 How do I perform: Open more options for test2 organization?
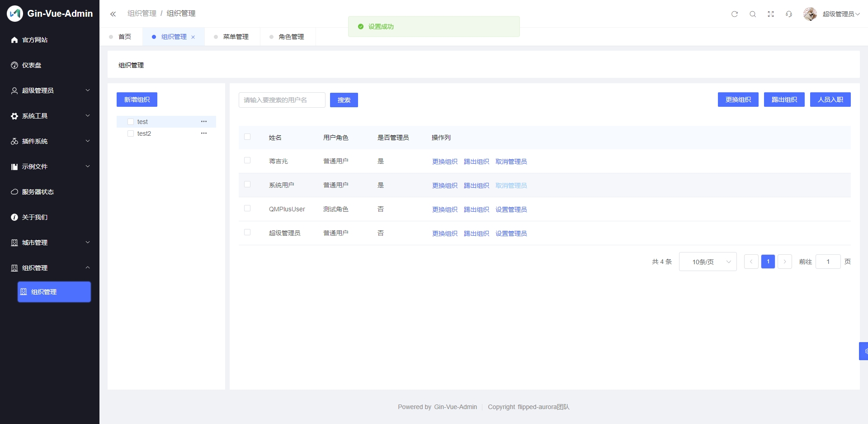click(x=204, y=133)
